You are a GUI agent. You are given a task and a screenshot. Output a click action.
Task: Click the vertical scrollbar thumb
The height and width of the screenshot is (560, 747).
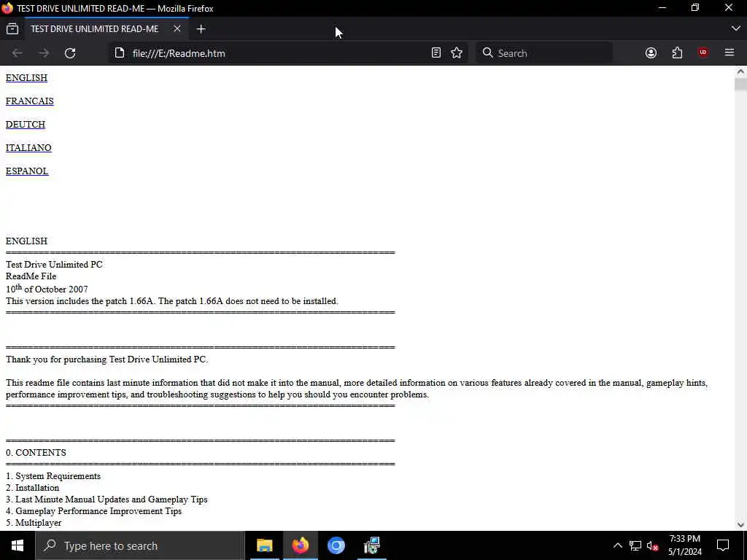(740, 85)
